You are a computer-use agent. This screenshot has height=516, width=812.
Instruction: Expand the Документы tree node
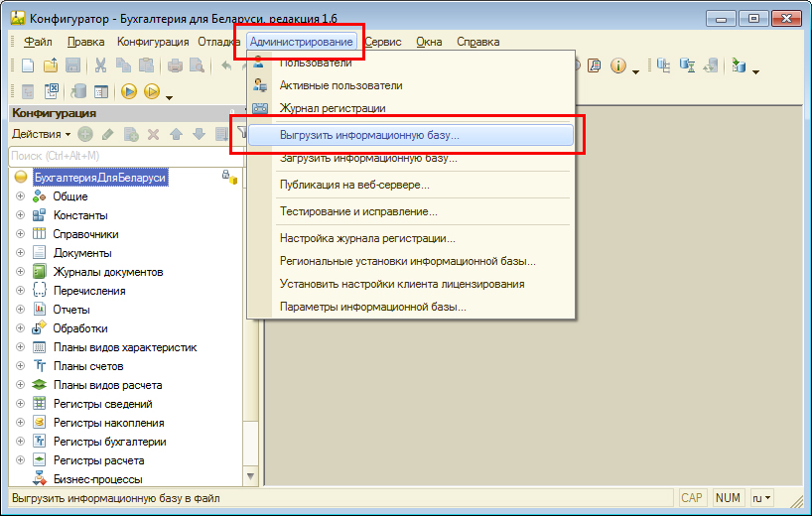20,253
